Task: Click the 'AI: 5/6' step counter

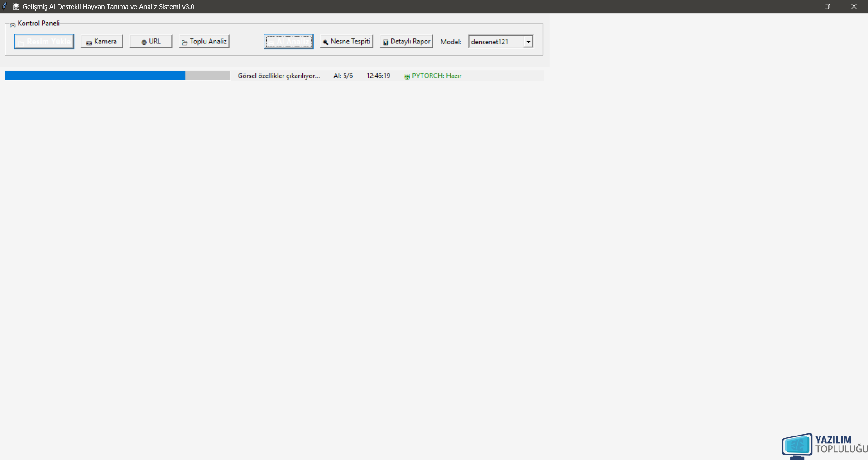Action: tap(343, 76)
